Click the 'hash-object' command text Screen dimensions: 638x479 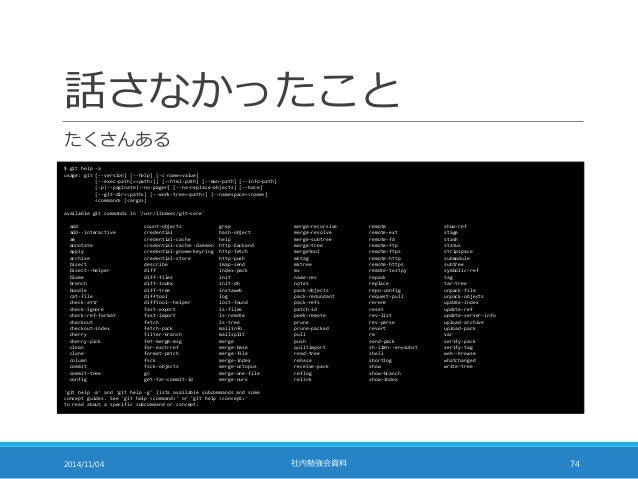[235, 233]
